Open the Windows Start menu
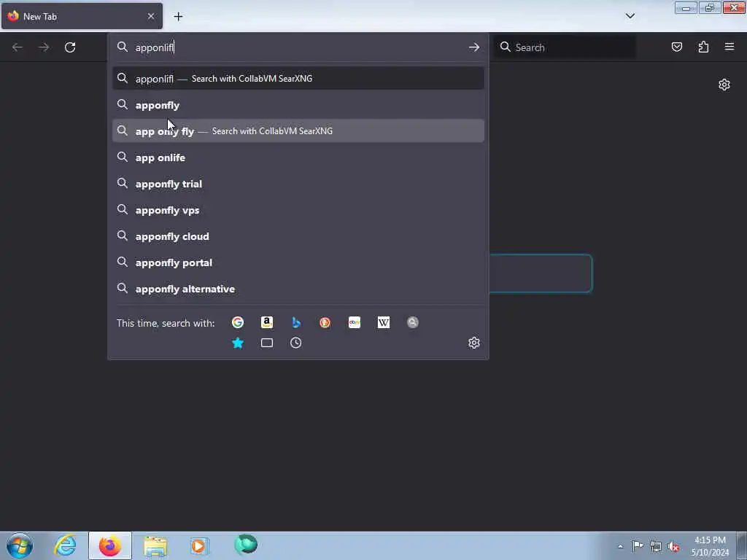The height and width of the screenshot is (560, 747). [x=20, y=545]
